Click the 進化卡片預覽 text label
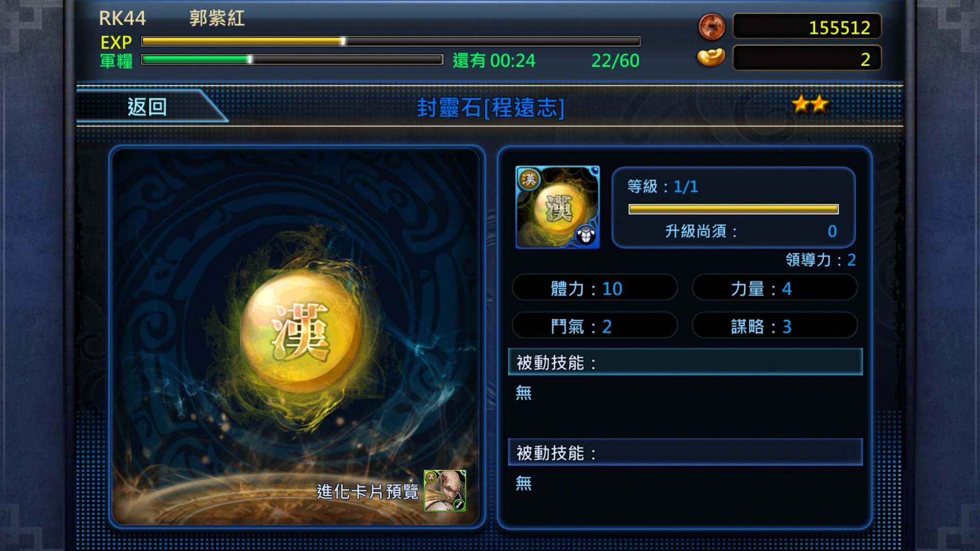This screenshot has height=551, width=980. tap(367, 492)
